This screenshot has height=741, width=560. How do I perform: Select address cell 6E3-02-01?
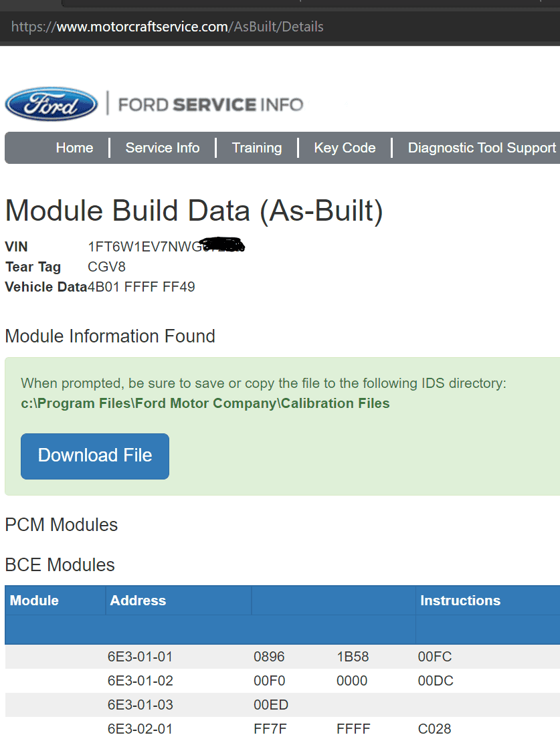click(141, 729)
